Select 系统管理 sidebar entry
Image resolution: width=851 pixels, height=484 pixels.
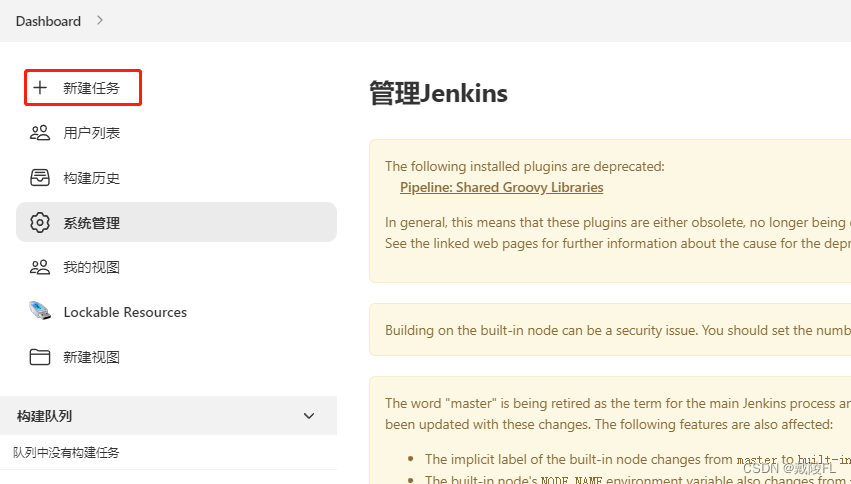click(x=176, y=222)
